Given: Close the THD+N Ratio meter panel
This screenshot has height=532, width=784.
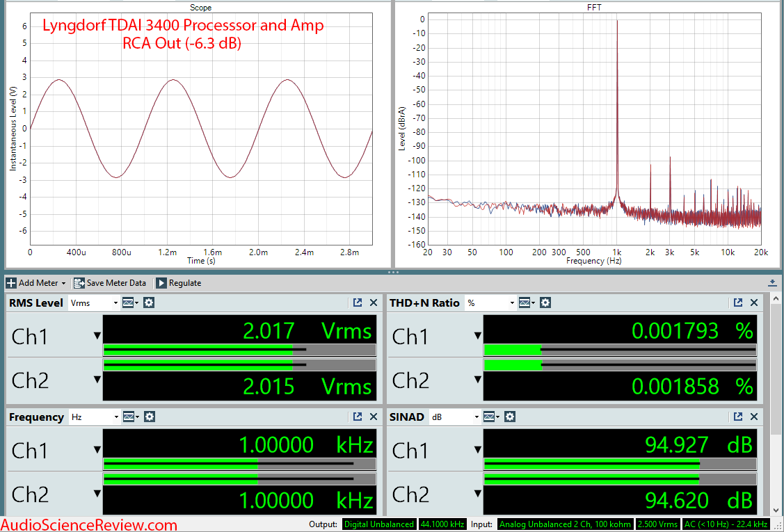Looking at the screenshot, I should pos(754,303).
